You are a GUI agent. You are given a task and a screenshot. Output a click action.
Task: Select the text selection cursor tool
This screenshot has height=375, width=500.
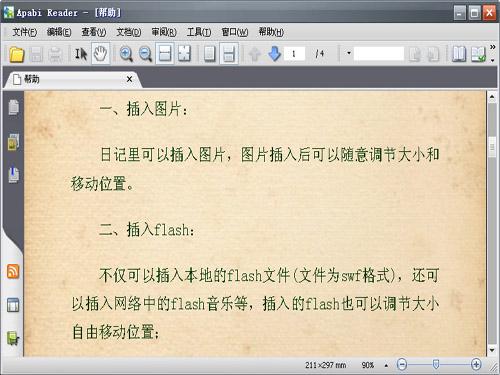(81, 54)
